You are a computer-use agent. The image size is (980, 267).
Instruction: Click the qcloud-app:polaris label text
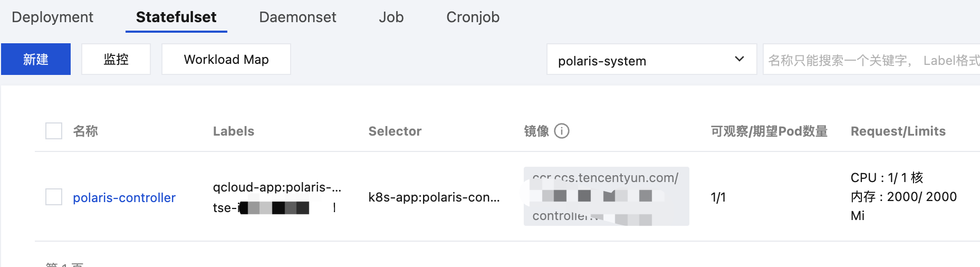click(277, 187)
